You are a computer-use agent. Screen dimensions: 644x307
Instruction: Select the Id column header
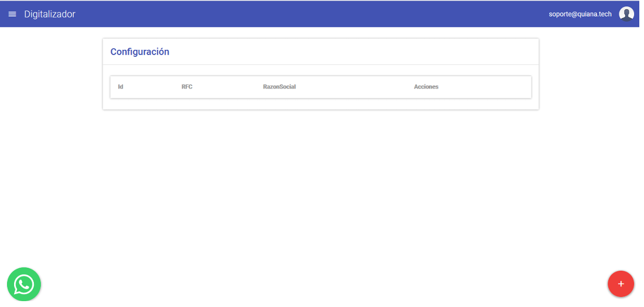(x=121, y=87)
